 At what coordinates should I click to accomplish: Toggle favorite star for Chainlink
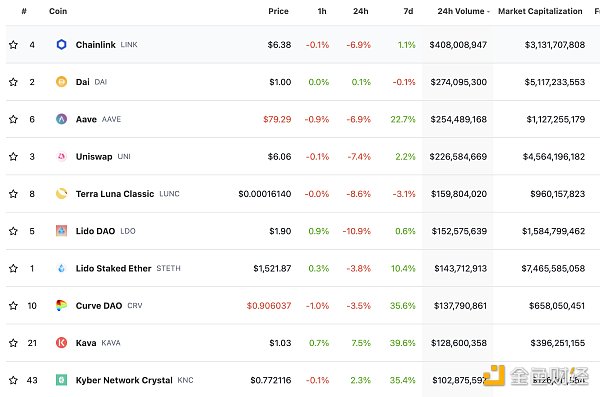pos(13,45)
